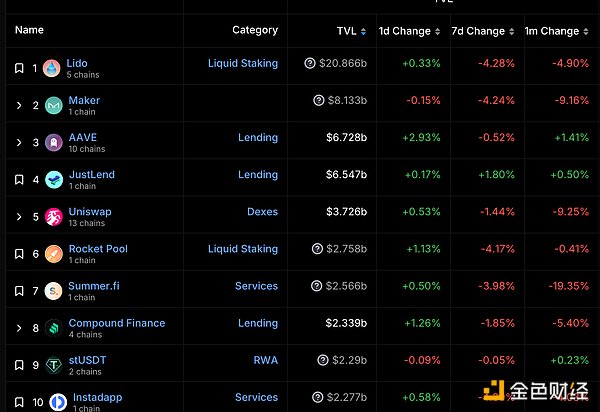600x412 pixels.
Task: Open the Liquid Staking category link for Lido
Action: tap(243, 63)
